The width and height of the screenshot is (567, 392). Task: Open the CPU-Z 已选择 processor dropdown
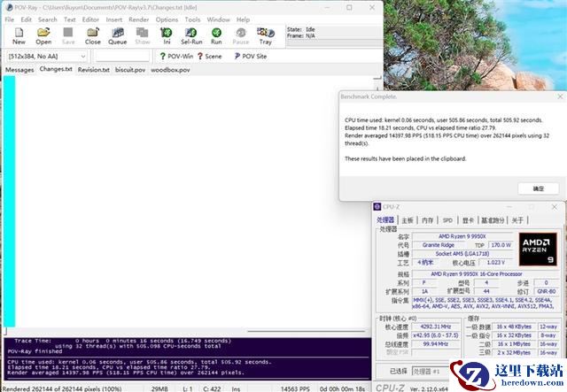pos(431,371)
